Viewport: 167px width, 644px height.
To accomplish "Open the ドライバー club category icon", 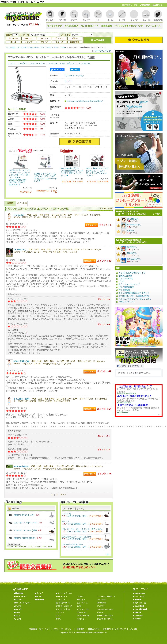I will pos(50,15).
